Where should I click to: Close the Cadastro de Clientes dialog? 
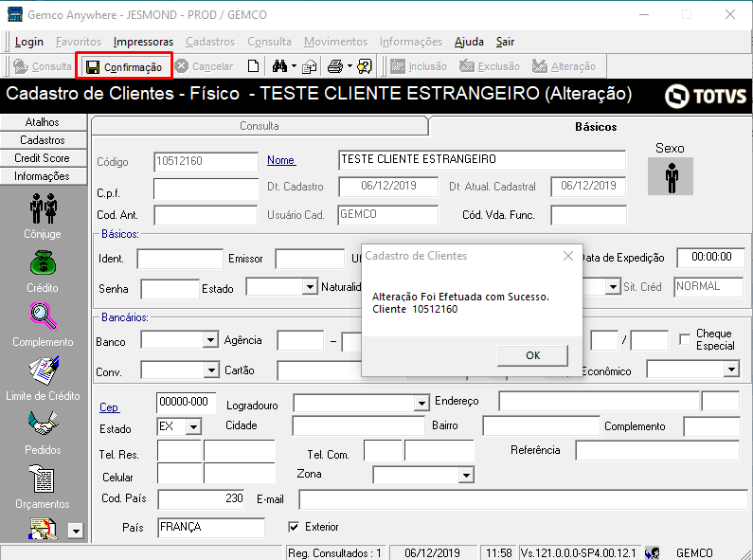[x=568, y=256]
